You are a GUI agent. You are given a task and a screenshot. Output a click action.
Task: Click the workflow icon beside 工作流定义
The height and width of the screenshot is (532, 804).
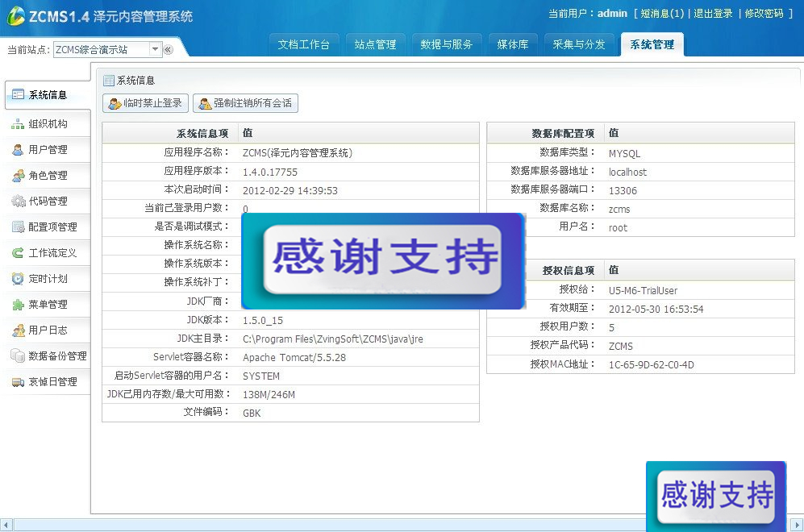[x=18, y=252]
